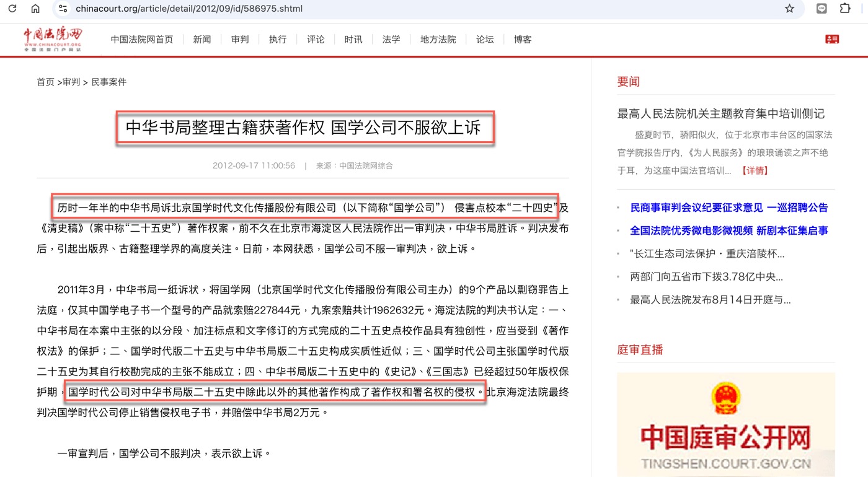Open the 执行 navigation item

point(278,39)
